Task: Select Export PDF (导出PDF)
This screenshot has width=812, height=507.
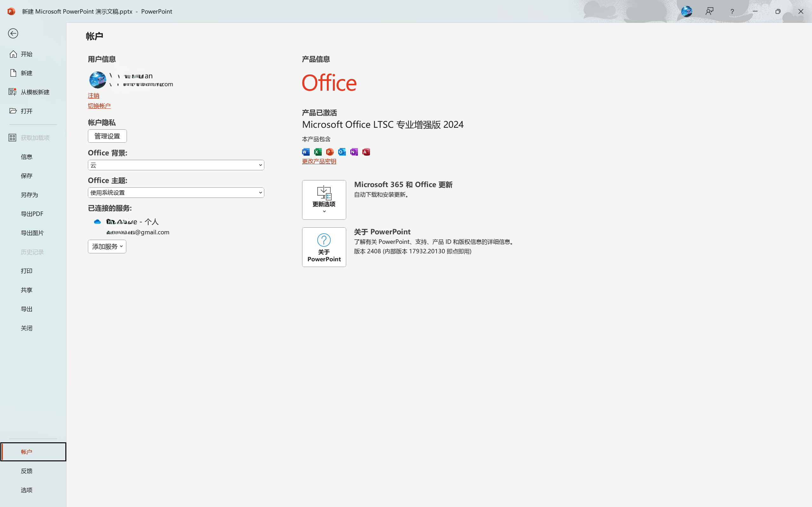Action: [33, 214]
